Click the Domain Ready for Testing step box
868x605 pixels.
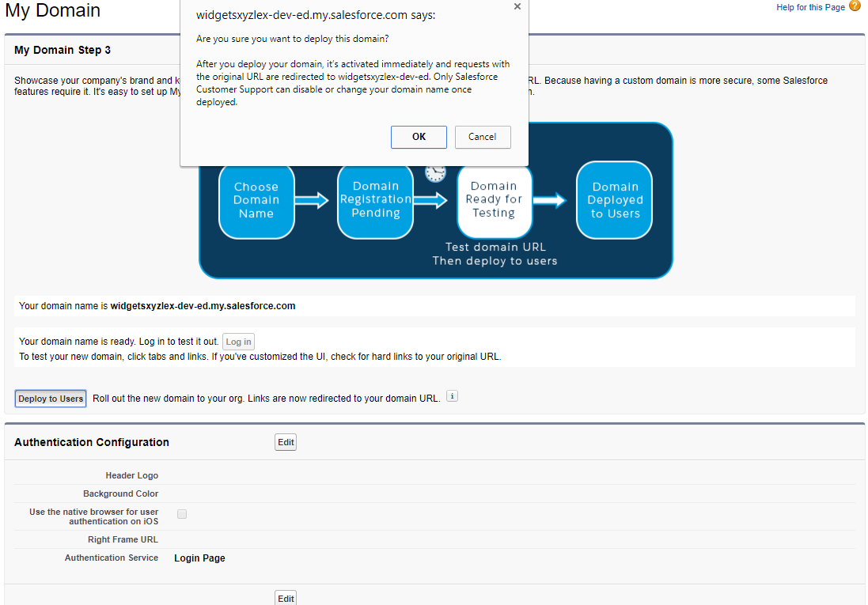click(x=495, y=200)
